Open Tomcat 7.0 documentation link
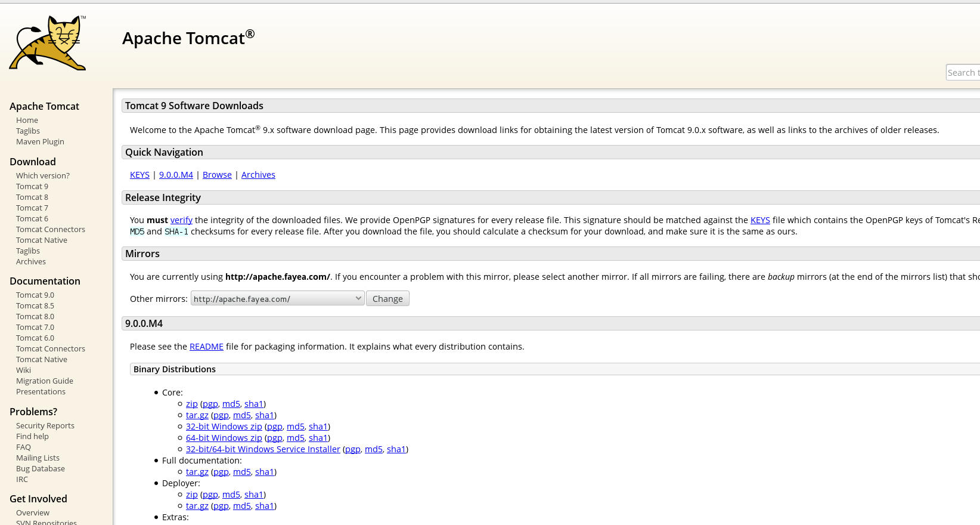The height and width of the screenshot is (525, 980). (35, 327)
